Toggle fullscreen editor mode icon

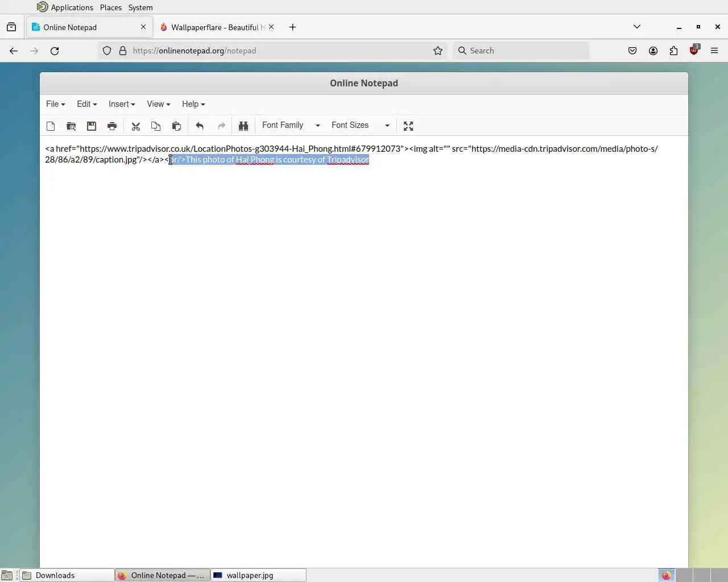pos(408,126)
